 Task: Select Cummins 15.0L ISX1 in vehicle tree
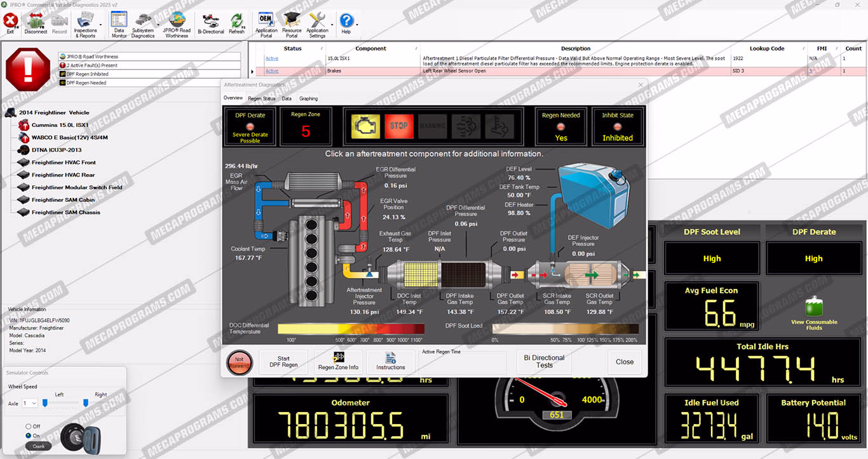click(60, 125)
